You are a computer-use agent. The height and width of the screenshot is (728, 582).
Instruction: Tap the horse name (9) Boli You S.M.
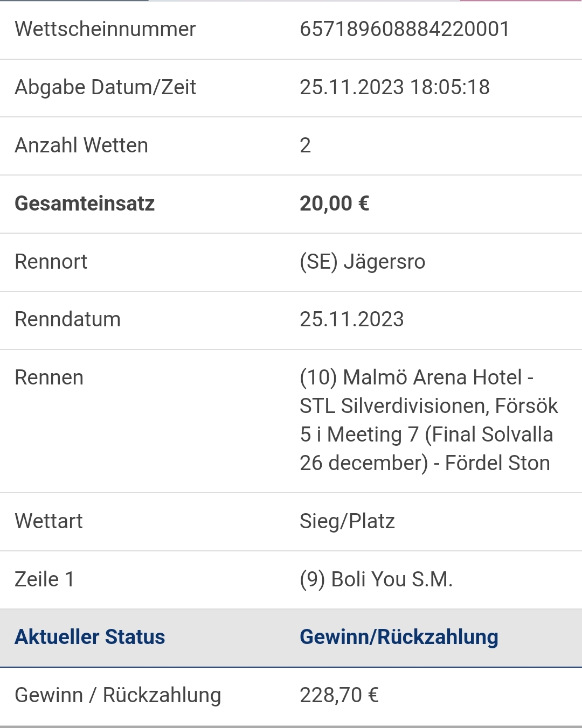tap(376, 580)
